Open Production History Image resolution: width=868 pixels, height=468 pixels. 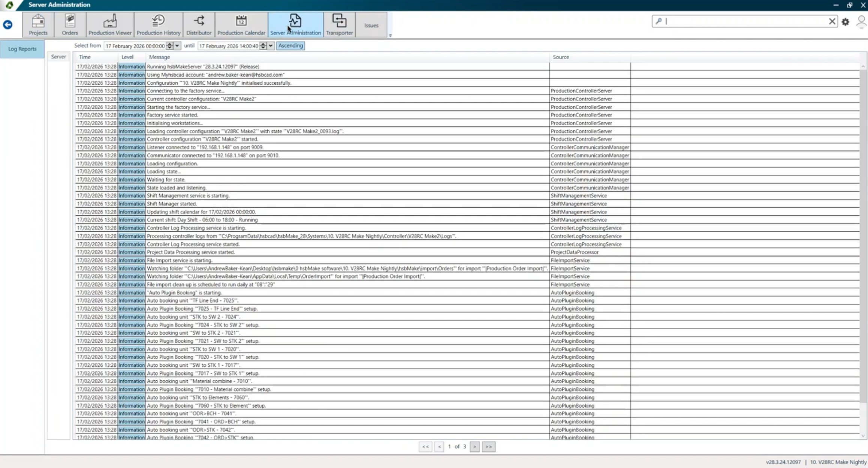pyautogui.click(x=158, y=25)
